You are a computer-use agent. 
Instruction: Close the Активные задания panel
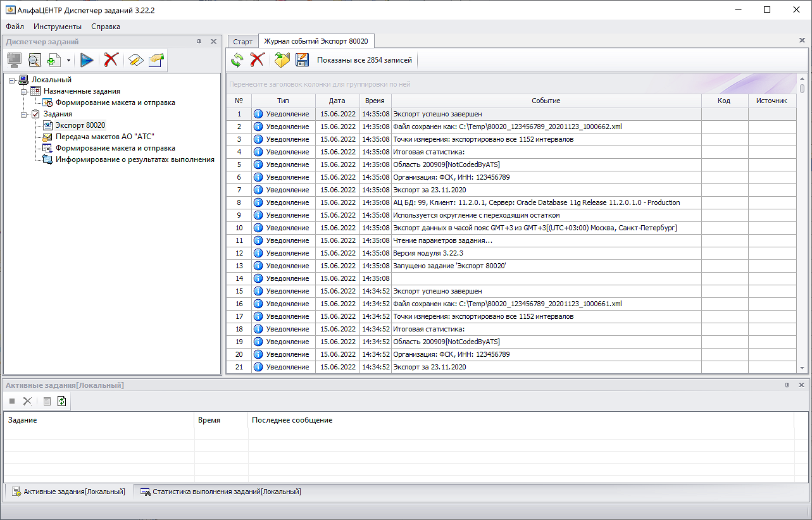(802, 385)
